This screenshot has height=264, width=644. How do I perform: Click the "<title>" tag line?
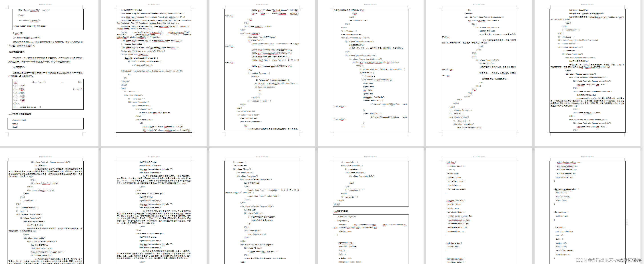click(x=131, y=10)
